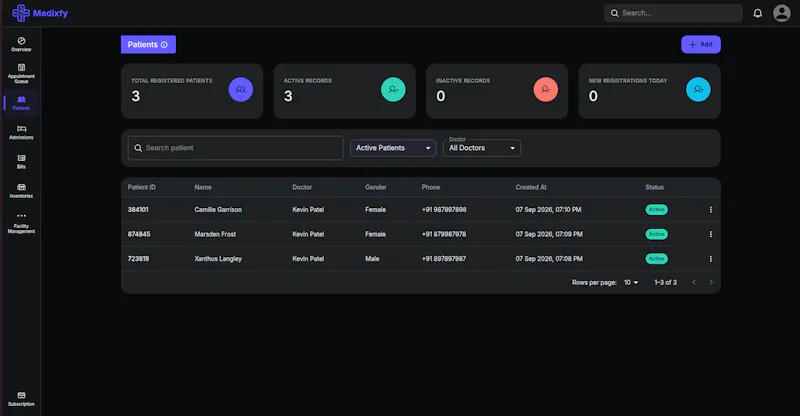800x416 pixels.
Task: Open Admissions in the sidebar
Action: pos(21,132)
